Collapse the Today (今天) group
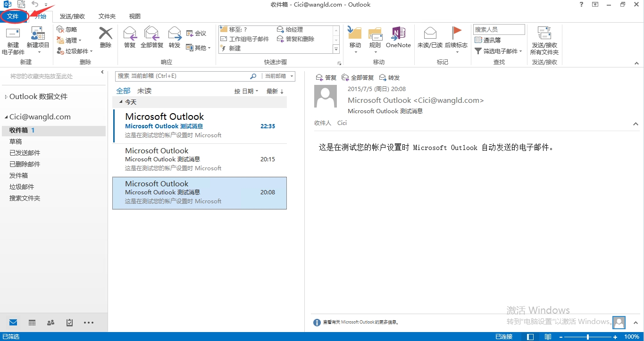Screen dimensions: 644x341 tap(121, 102)
